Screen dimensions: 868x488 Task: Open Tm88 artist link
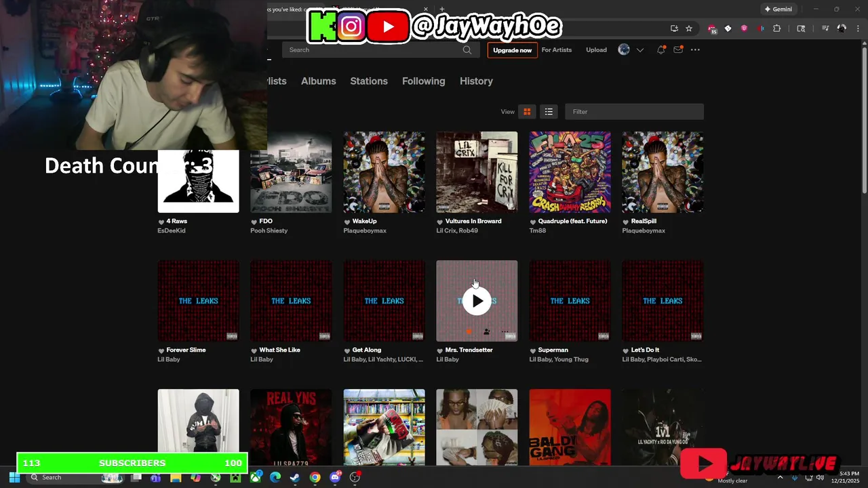[538, 230]
